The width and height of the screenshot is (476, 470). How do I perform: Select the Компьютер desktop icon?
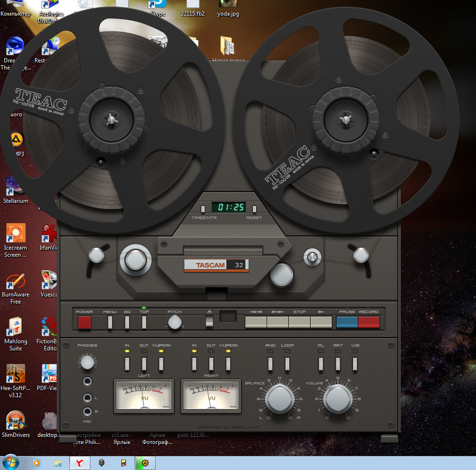point(16,9)
